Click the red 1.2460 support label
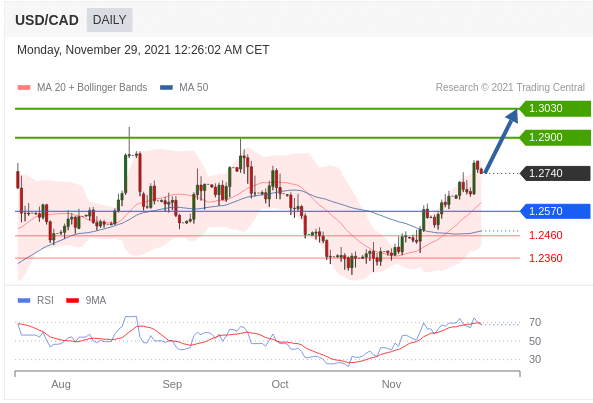 click(545, 235)
